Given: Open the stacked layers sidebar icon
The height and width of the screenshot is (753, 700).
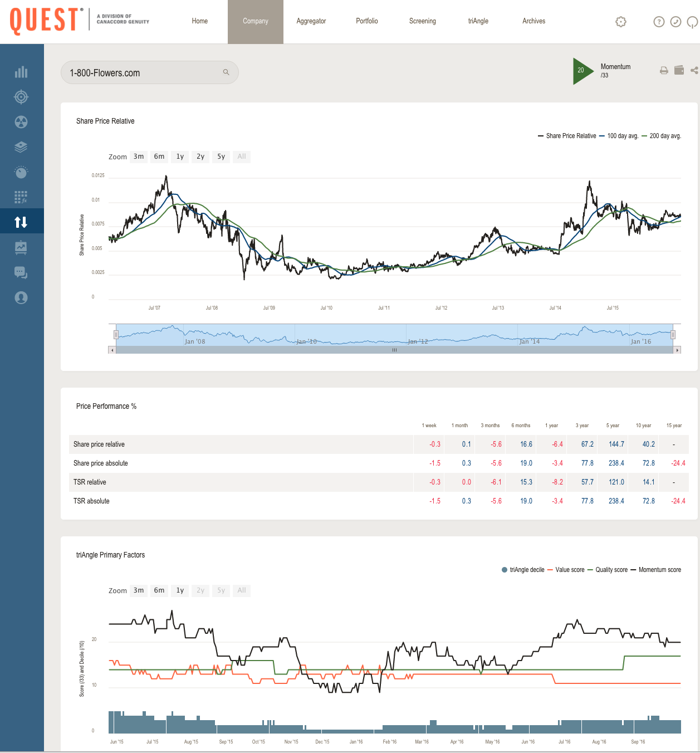Looking at the screenshot, I should [x=21, y=147].
